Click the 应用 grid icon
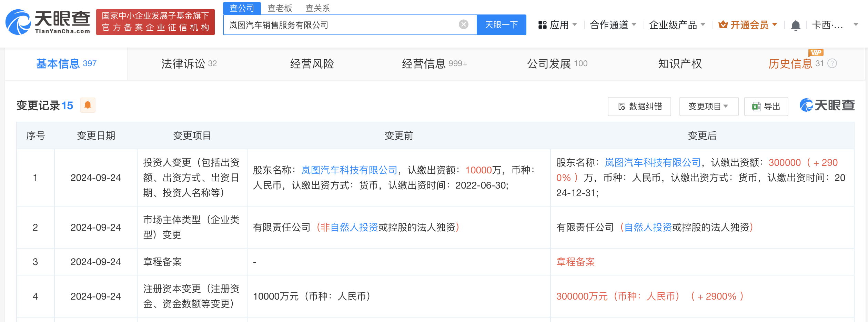 click(543, 25)
